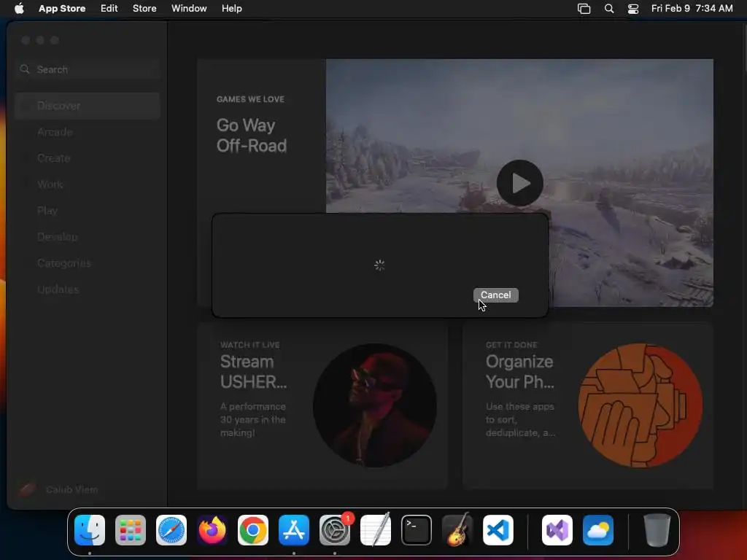This screenshot has height=560, width=747.
Task: Click the search magnifier icon in sidebar
Action: click(x=25, y=69)
